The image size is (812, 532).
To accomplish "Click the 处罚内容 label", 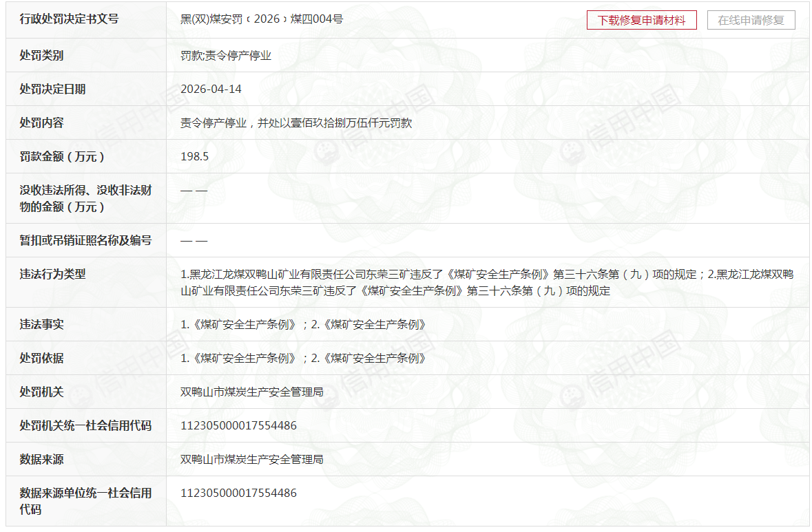I will pyautogui.click(x=42, y=123).
